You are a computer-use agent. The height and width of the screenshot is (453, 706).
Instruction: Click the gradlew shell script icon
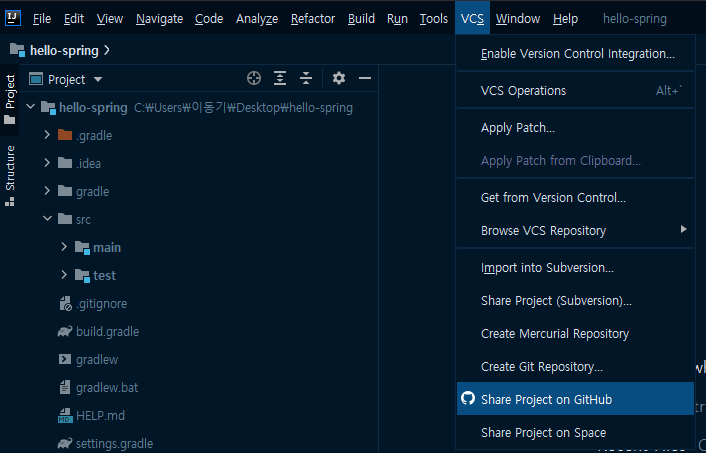click(x=65, y=359)
